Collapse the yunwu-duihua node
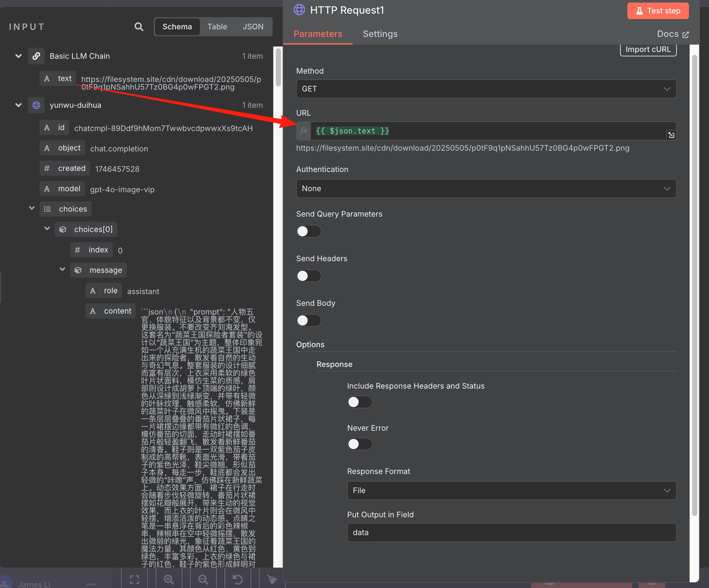Image resolution: width=709 pixels, height=588 pixels. click(18, 105)
